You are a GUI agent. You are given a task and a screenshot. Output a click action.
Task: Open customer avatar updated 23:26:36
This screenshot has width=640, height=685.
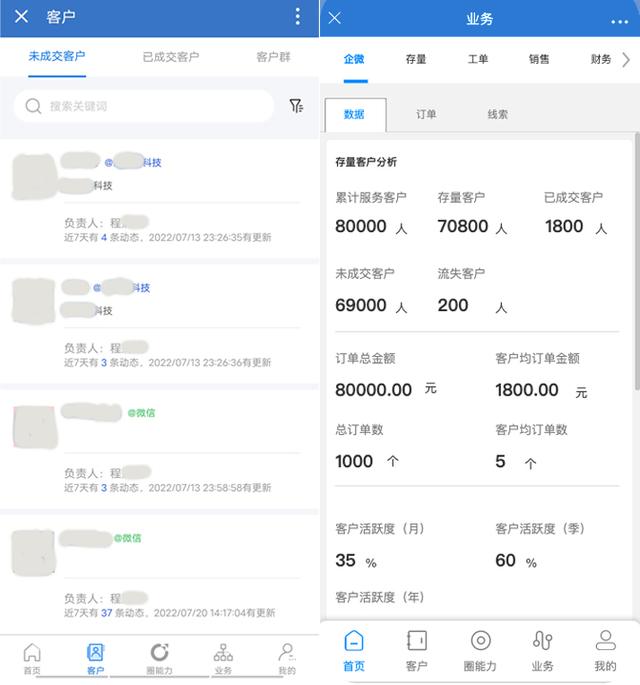(34, 301)
